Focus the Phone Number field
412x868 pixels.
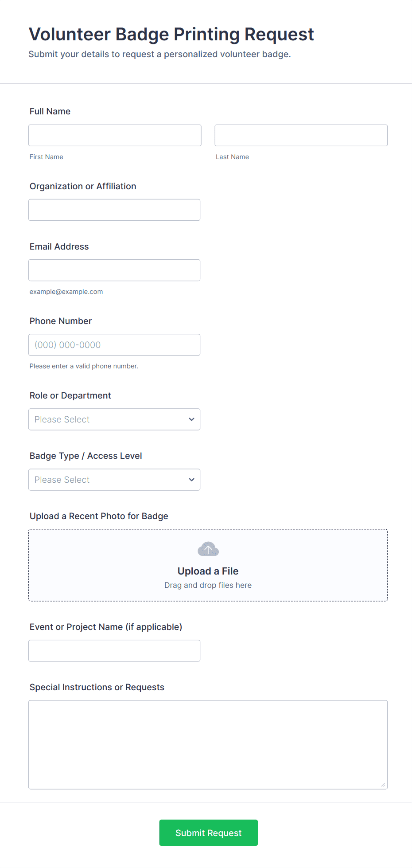pos(114,344)
